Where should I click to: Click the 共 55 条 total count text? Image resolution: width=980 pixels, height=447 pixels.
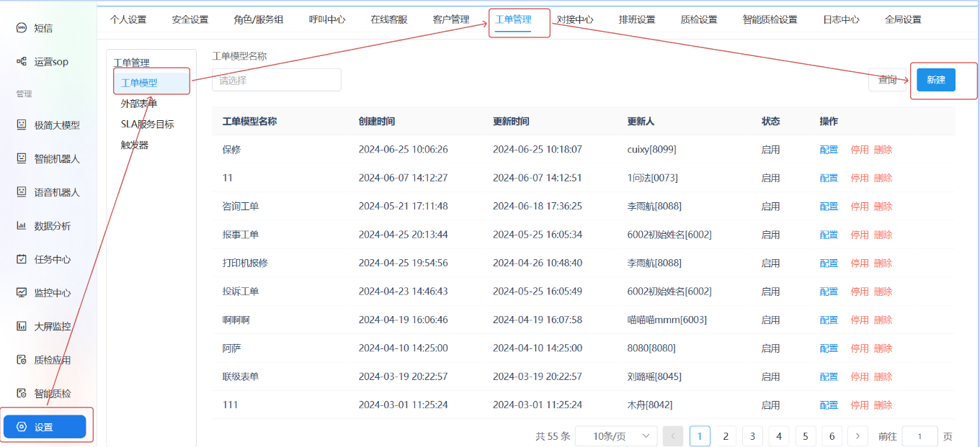(553, 436)
